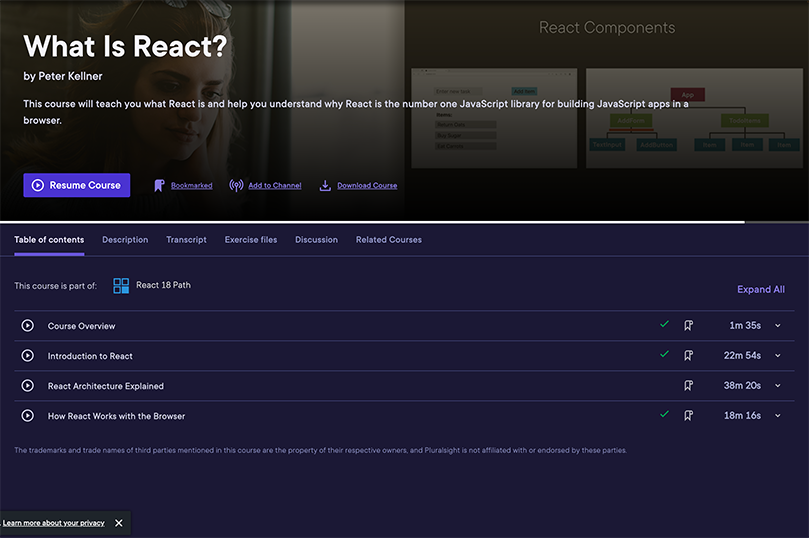Open the Bookmarked link

(x=191, y=186)
